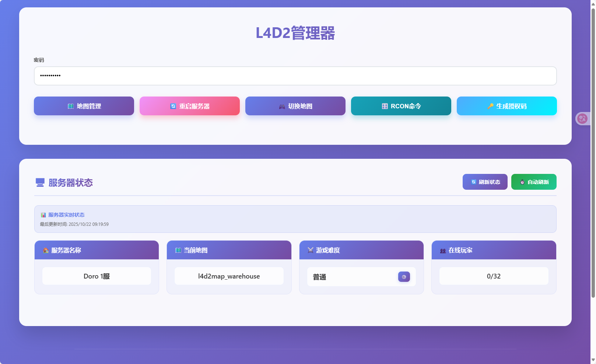Image resolution: width=596 pixels, height=364 pixels.
Task: Click the refresh icon on 重启服务器 button
Action: [x=173, y=106]
